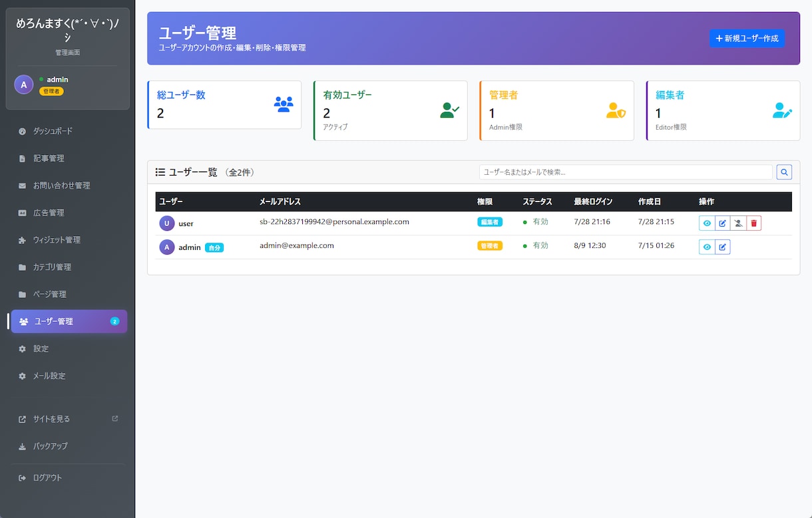Click created date 7/15 01:26
812x518 pixels.
[x=656, y=245]
